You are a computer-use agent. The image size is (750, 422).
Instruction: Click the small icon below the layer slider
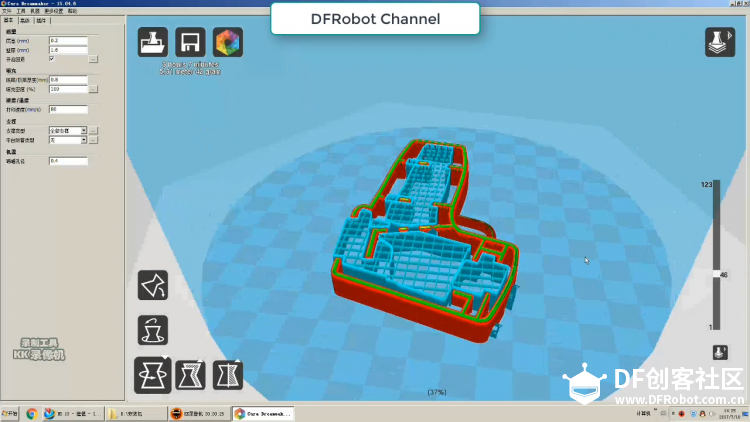tap(720, 353)
